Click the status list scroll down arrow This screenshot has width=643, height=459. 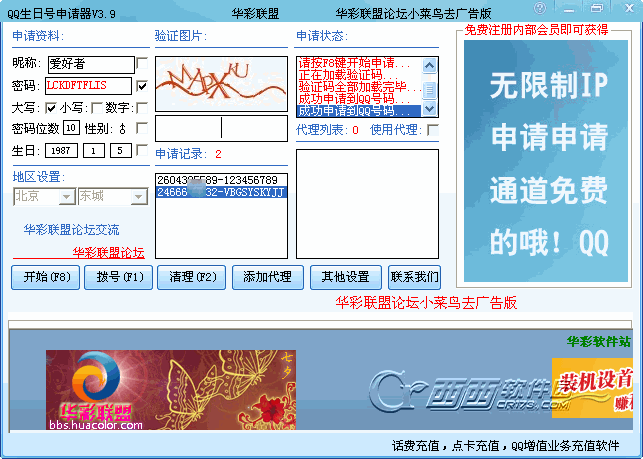429,109
